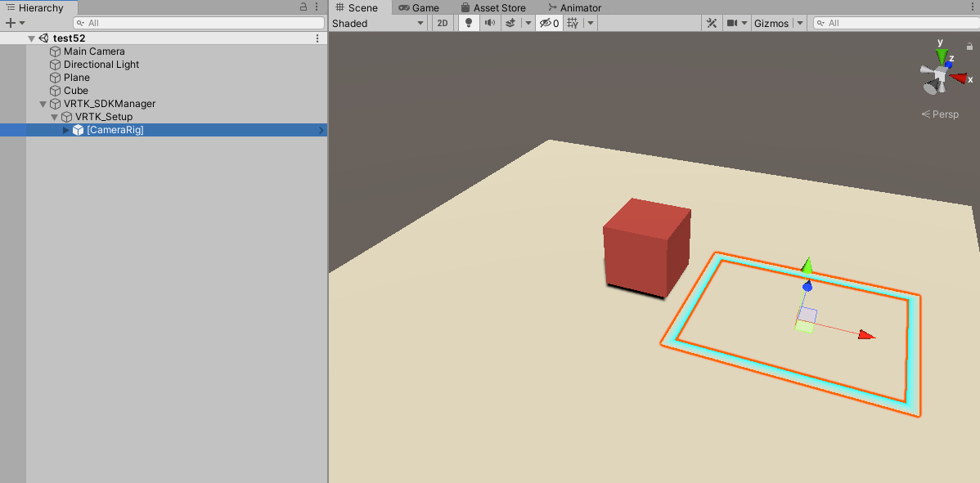Expand the [CameraRig] object in the Hierarchy
This screenshot has width=980, height=483.
[65, 129]
